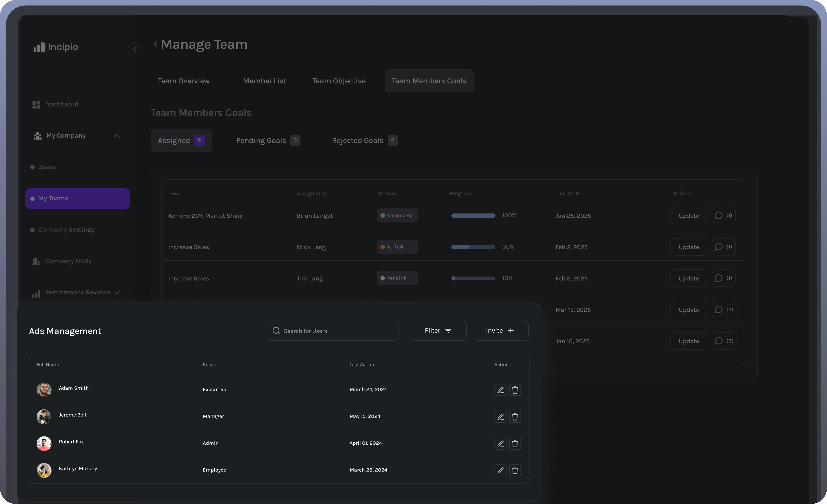Switch to the Team Objective tab
Viewport: 827px width, 504px height.
(339, 81)
